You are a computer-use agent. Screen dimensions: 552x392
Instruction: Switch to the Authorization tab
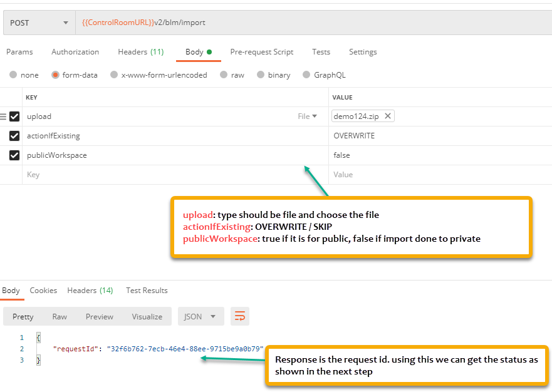(75, 52)
